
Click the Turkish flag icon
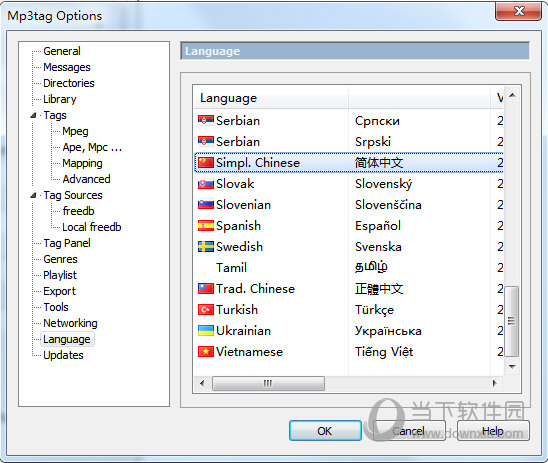click(206, 310)
